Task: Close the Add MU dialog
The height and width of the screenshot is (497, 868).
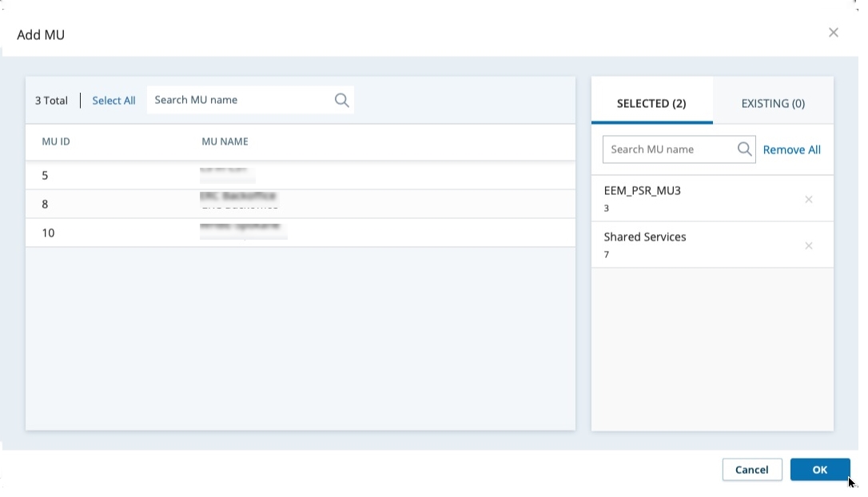Action: tap(834, 32)
